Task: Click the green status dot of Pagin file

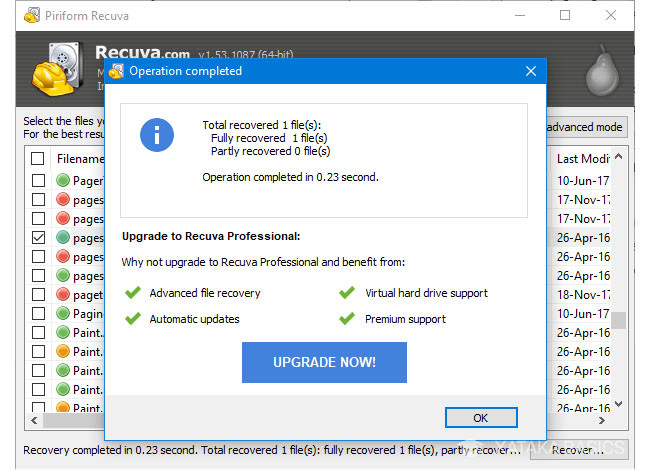Action: pos(63,313)
